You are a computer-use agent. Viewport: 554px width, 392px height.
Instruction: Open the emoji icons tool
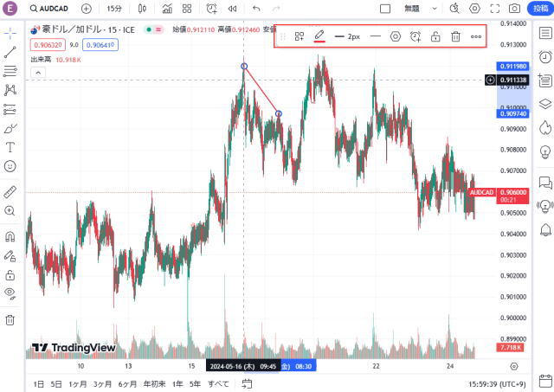tap(10, 166)
